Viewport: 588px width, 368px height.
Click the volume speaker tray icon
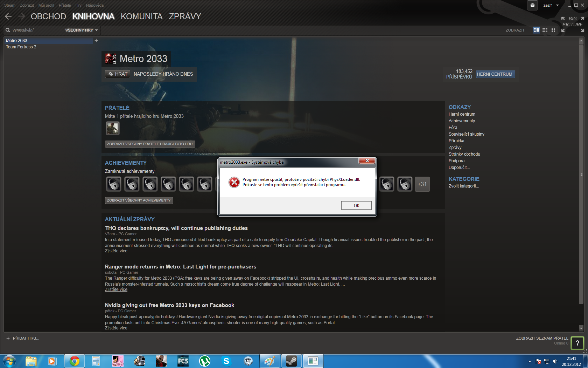click(555, 361)
